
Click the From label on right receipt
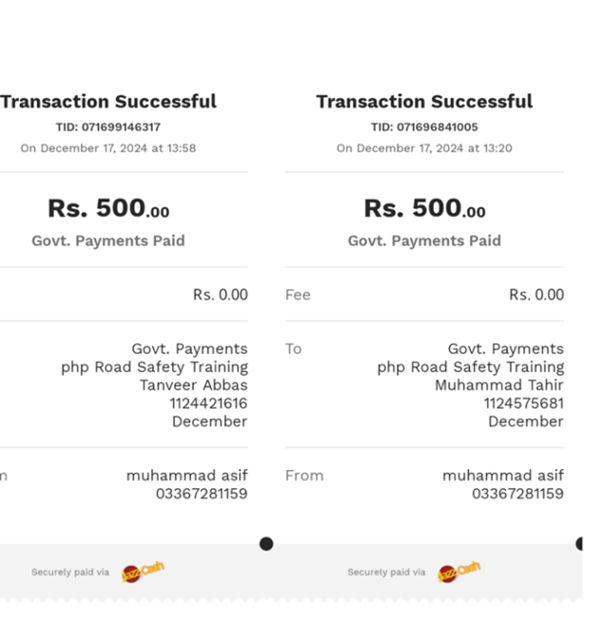coord(304,476)
